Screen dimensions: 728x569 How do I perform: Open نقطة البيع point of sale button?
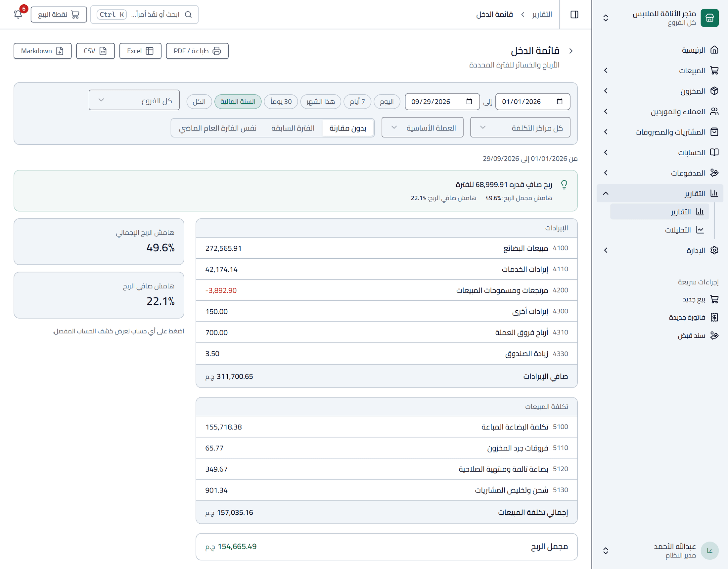pos(59,14)
